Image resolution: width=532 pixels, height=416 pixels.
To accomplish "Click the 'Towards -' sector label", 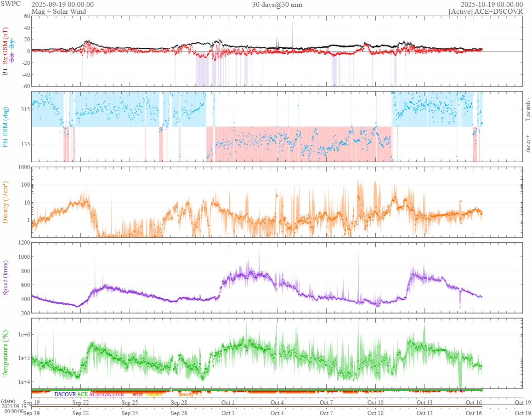I will [527, 109].
